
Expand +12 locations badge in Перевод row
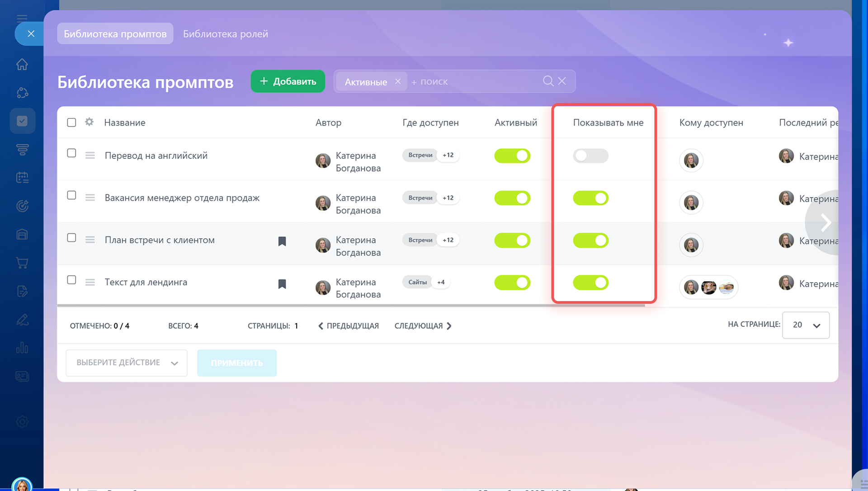point(448,155)
